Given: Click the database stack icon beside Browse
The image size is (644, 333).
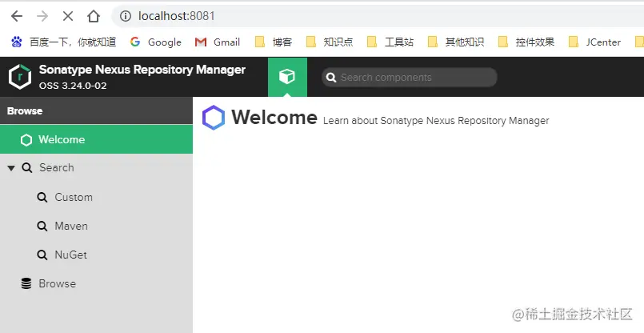Looking at the screenshot, I should tap(26, 283).
